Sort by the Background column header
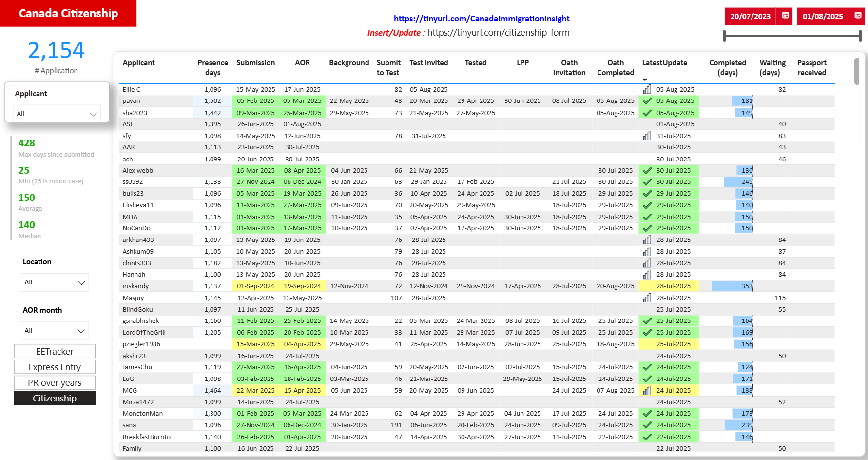The width and height of the screenshot is (868, 460). tap(349, 63)
